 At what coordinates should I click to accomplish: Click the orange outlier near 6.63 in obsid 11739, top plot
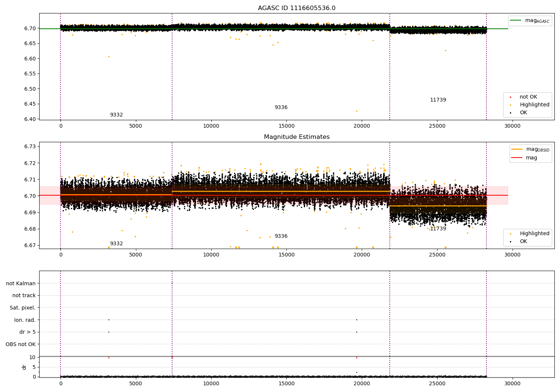[x=445, y=50]
